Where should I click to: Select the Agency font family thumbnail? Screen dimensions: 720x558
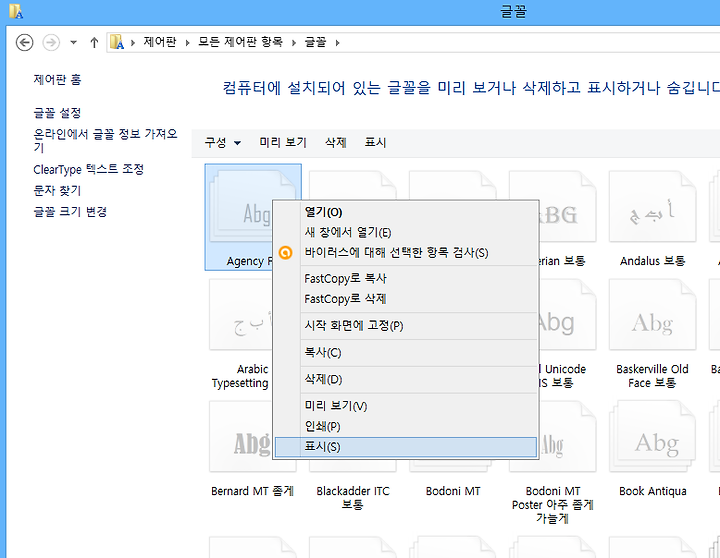[239, 209]
